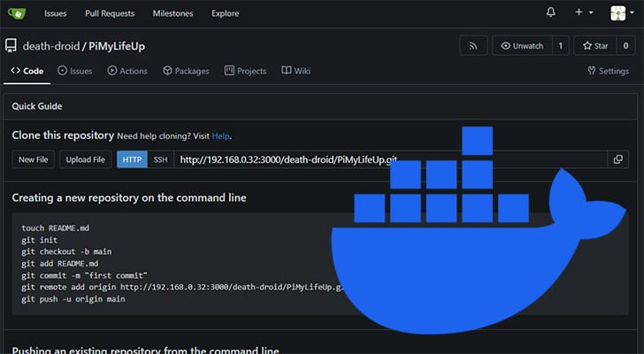Open the Help link for cloning
Image resolution: width=644 pixels, height=354 pixels.
click(220, 136)
